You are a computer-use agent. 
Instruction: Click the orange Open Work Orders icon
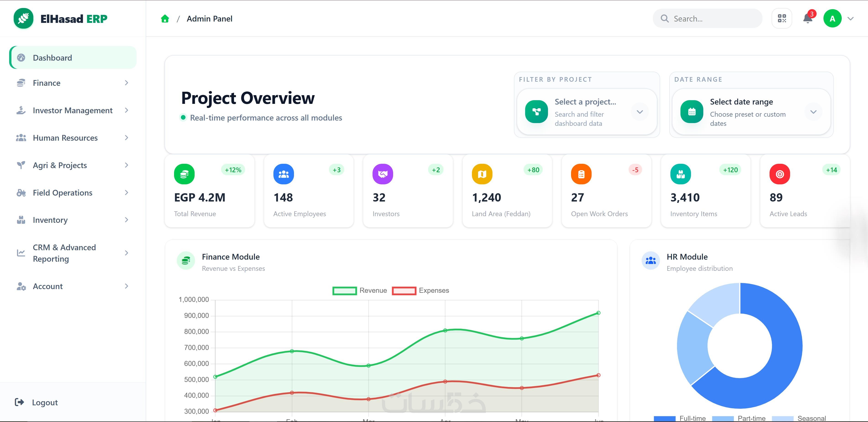click(581, 174)
